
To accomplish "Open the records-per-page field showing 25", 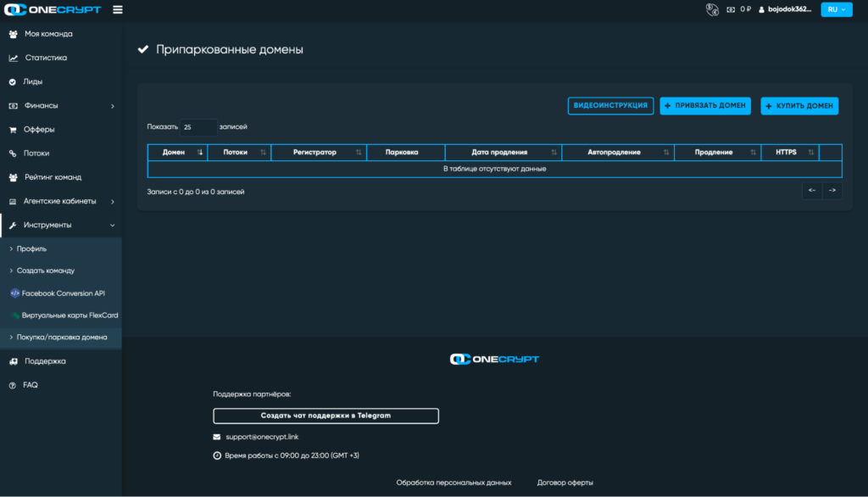I will (198, 127).
